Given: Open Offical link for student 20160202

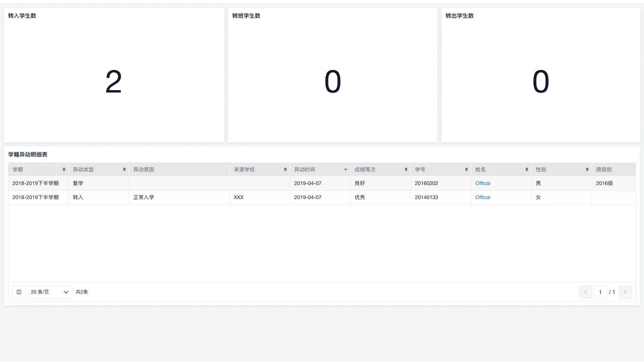Looking at the screenshot, I should point(483,183).
